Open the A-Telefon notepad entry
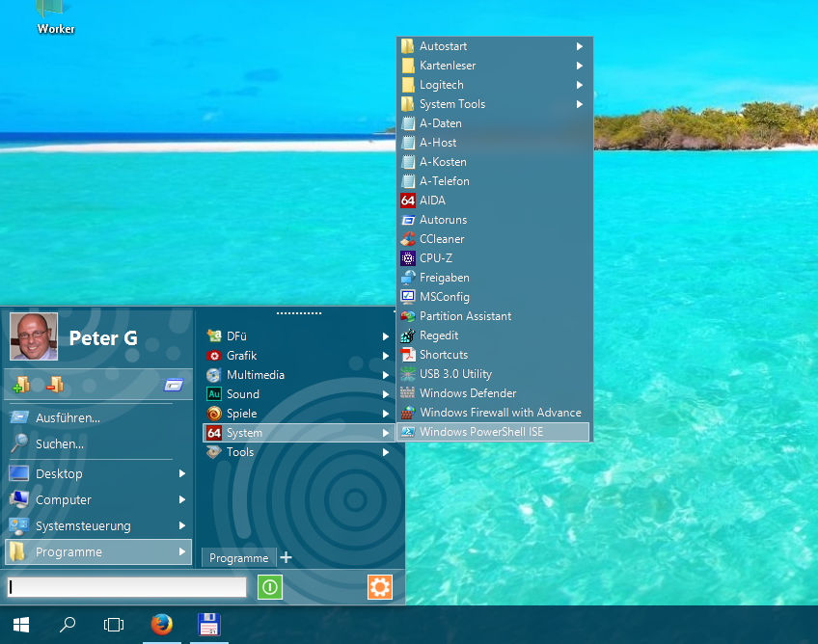This screenshot has height=644, width=818. click(495, 181)
